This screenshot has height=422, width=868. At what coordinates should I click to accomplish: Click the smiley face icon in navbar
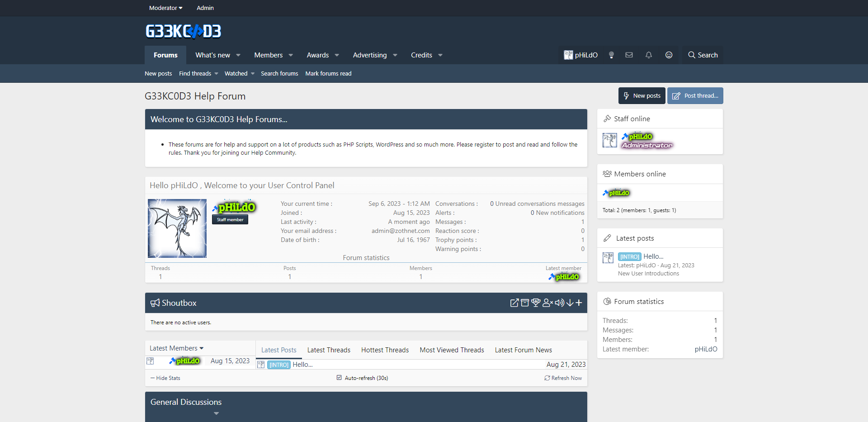point(669,55)
